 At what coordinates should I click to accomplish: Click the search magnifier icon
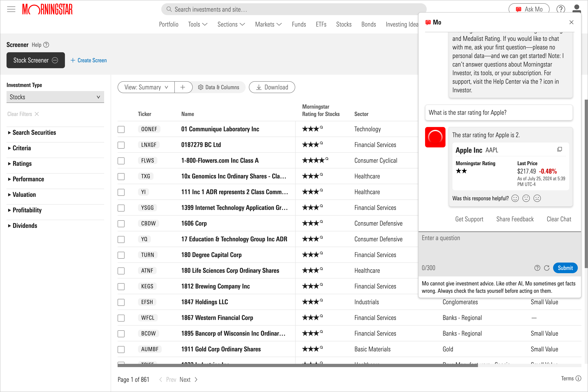click(x=169, y=9)
